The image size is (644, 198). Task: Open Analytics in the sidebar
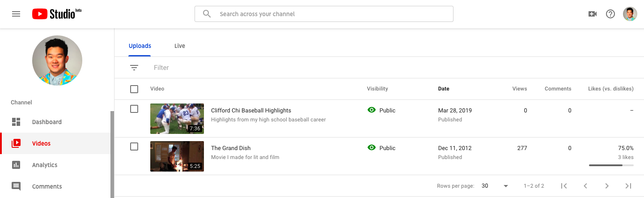[x=45, y=165]
